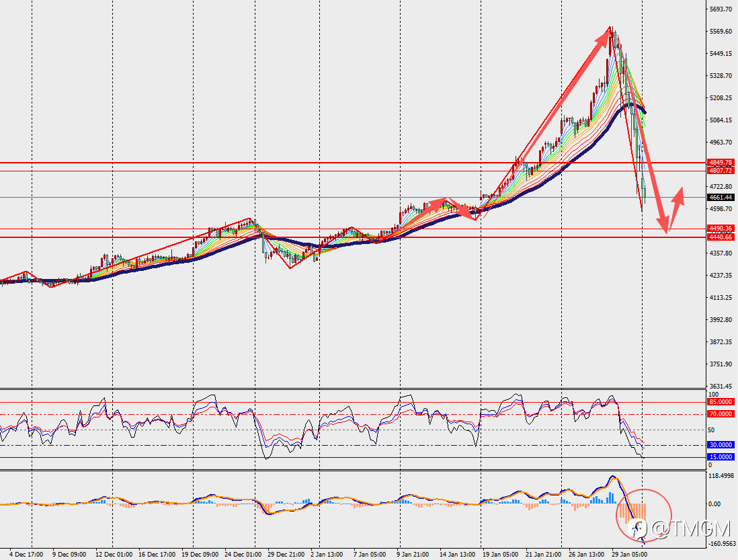Click the 5208.25 price axis label
Screen dimensions: 738x560
[721, 98]
